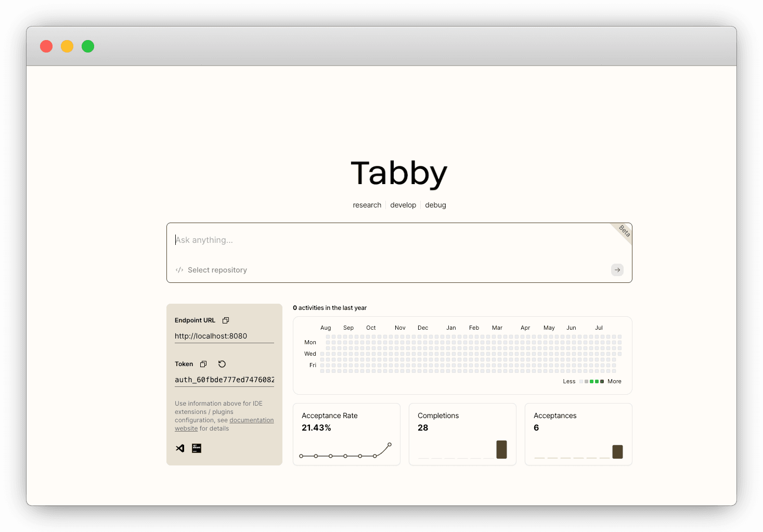Open the VS Code extension icon
The image size is (763, 532).
tap(179, 448)
